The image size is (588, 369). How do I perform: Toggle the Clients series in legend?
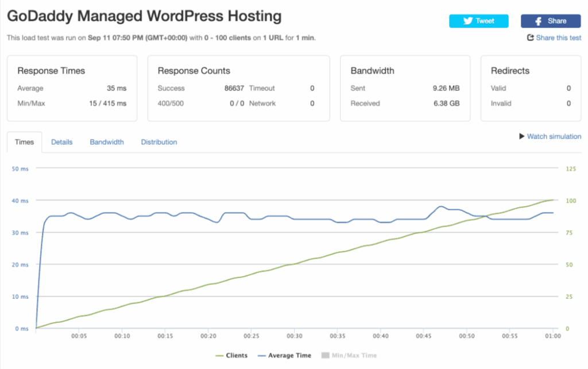237,355
